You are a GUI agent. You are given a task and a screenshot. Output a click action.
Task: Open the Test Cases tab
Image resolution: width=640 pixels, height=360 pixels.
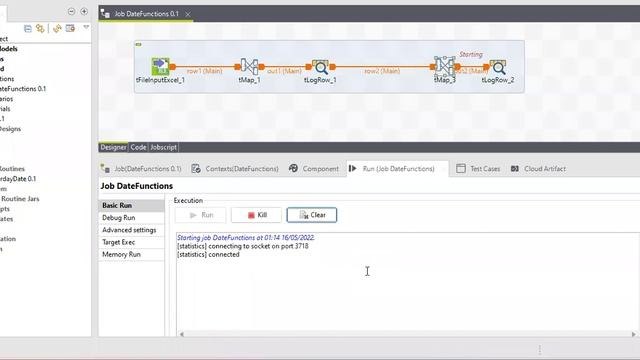(x=478, y=169)
